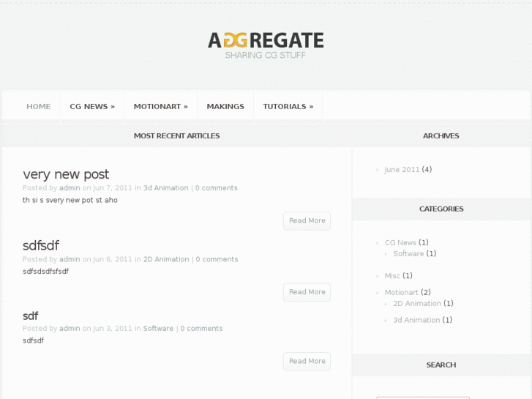Open the 'sdfsdf' article title
This screenshot has height=399, width=532.
tap(41, 245)
